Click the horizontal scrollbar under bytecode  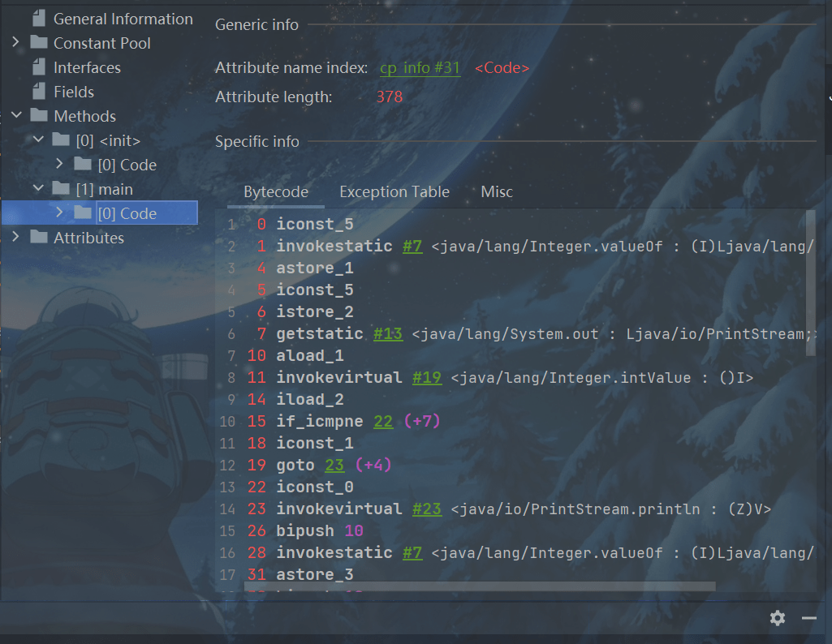[479, 586]
